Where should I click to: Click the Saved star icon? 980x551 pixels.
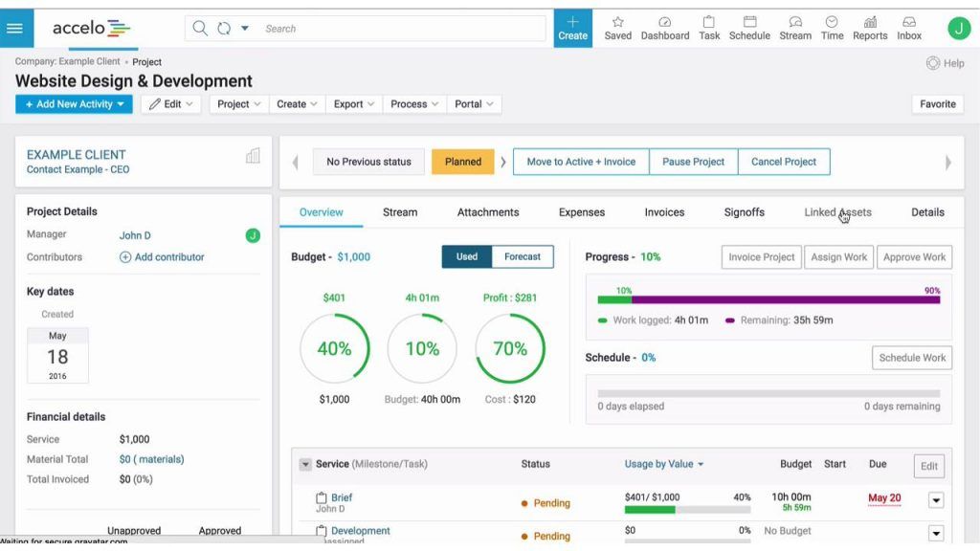617,28
